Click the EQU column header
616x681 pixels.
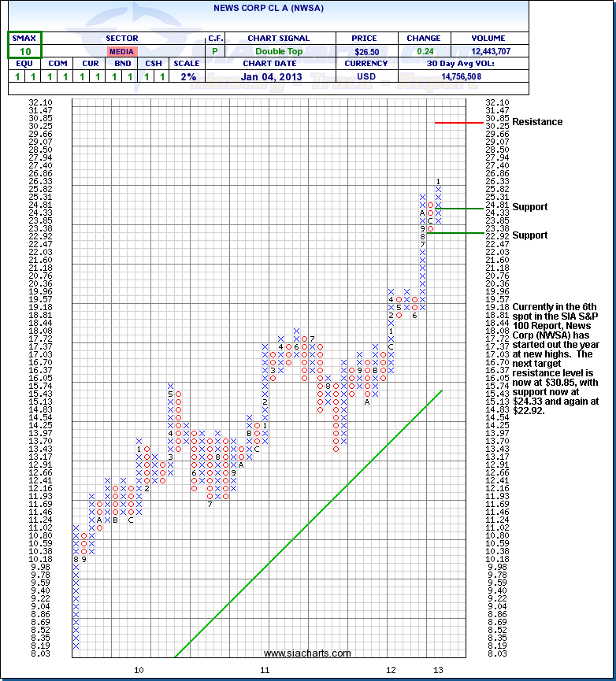click(x=25, y=65)
